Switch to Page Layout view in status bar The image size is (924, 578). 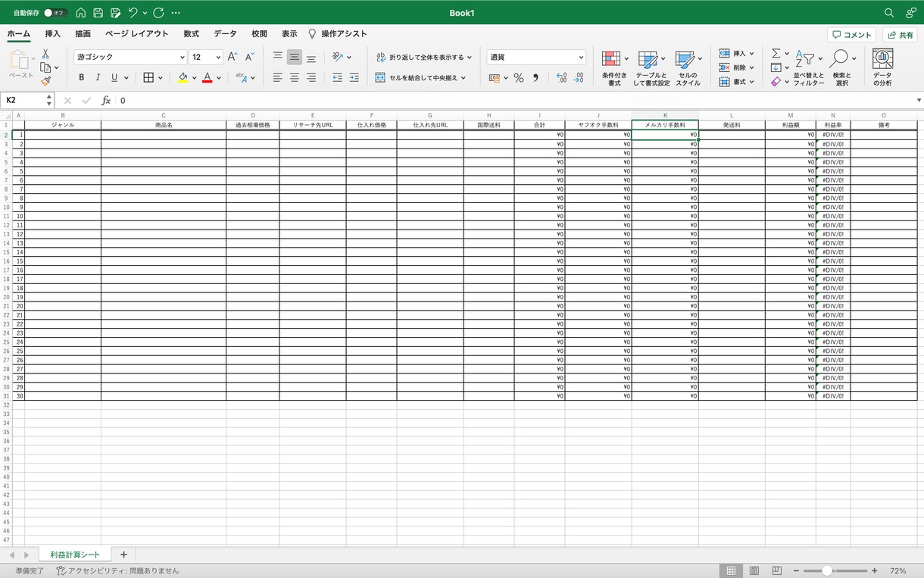[754, 570]
